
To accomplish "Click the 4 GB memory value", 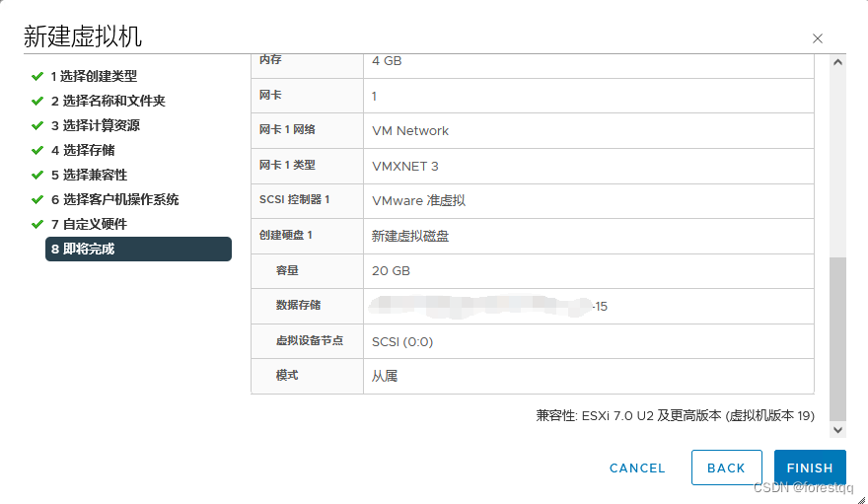I will pyautogui.click(x=387, y=61).
